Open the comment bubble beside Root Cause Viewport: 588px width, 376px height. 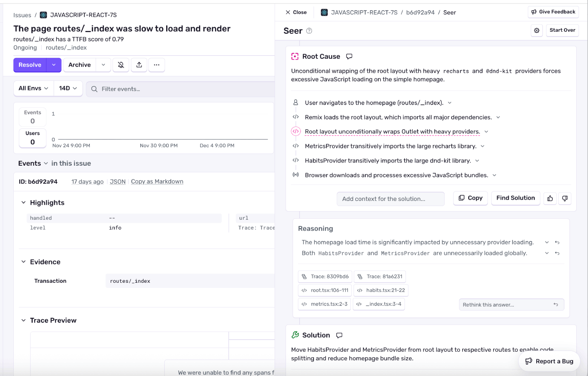(x=349, y=56)
